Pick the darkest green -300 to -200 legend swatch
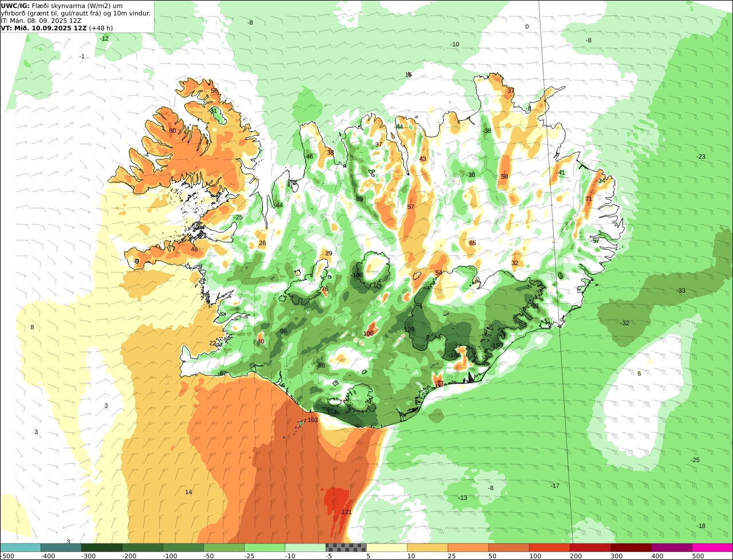The width and height of the screenshot is (733, 560). click(102, 548)
